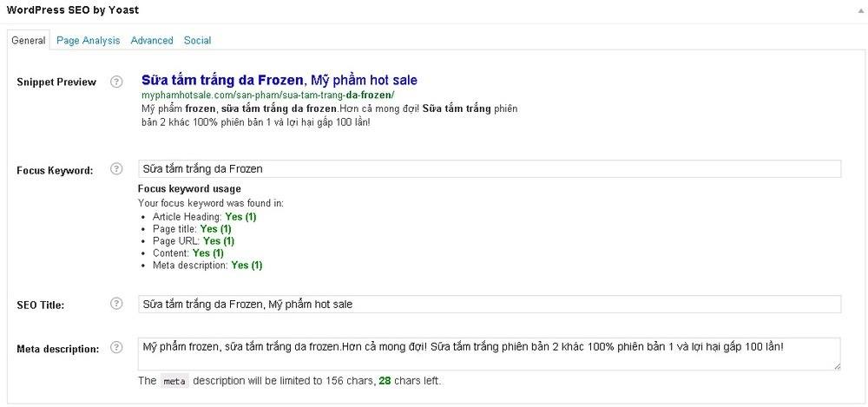Go to the Social tab
Viewport: 868px width, 407px height.
pyautogui.click(x=198, y=41)
